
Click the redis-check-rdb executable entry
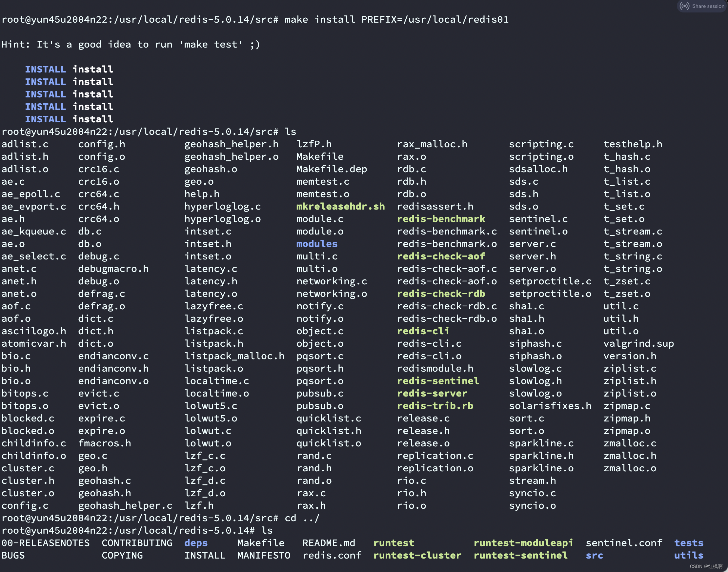[441, 294]
